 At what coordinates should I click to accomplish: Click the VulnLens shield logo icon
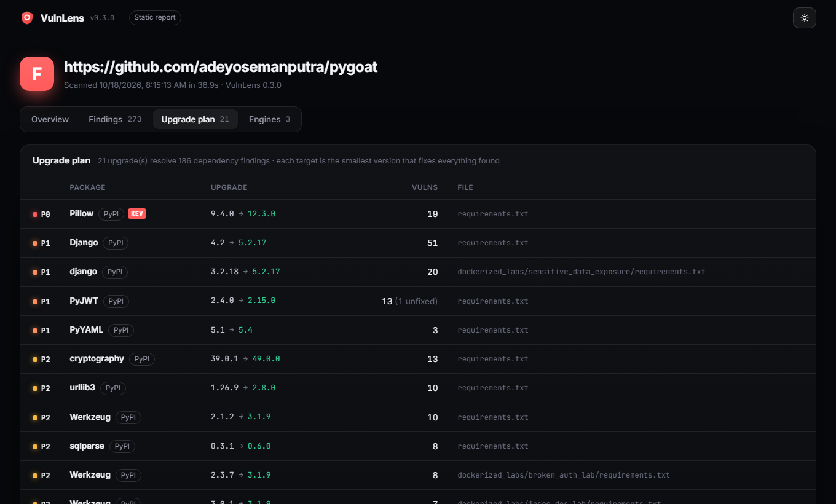tap(27, 18)
